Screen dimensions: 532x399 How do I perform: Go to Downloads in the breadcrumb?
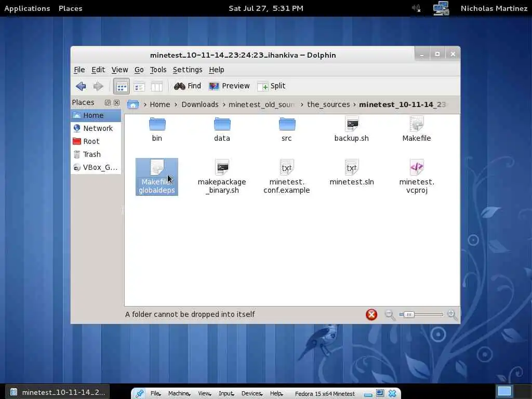pos(200,104)
